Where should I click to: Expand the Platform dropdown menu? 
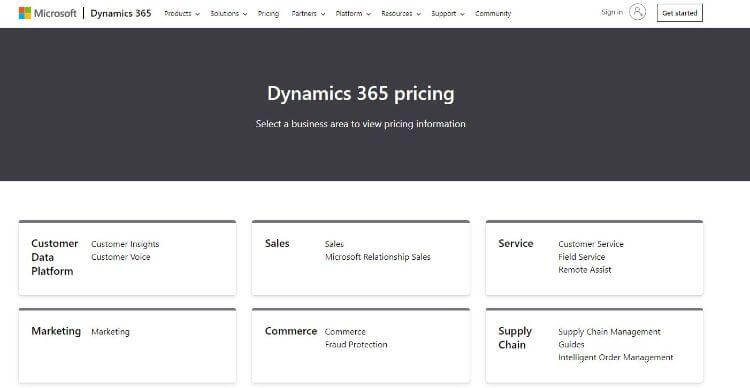coord(353,14)
